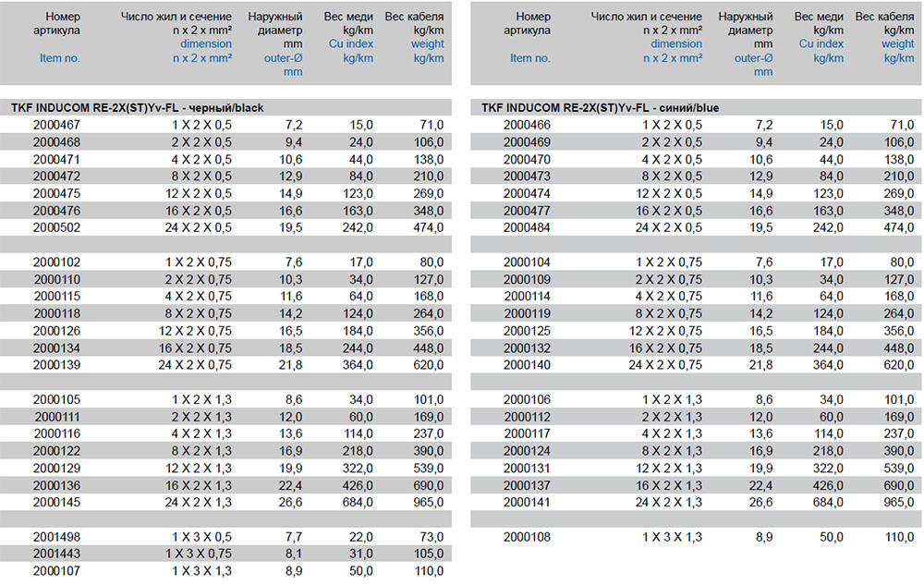Pick item number 2000126
Viewport: 924px width, 585px height.
pos(56,331)
